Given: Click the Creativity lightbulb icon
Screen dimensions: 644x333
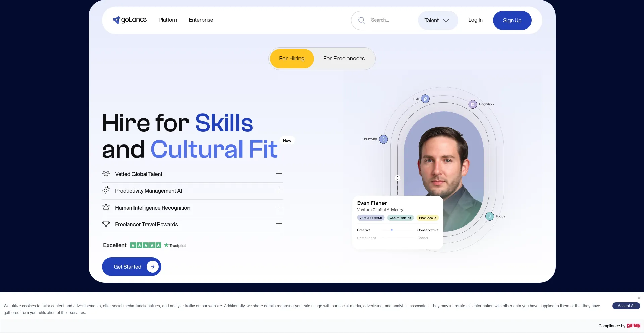Looking at the screenshot, I should pos(383,139).
